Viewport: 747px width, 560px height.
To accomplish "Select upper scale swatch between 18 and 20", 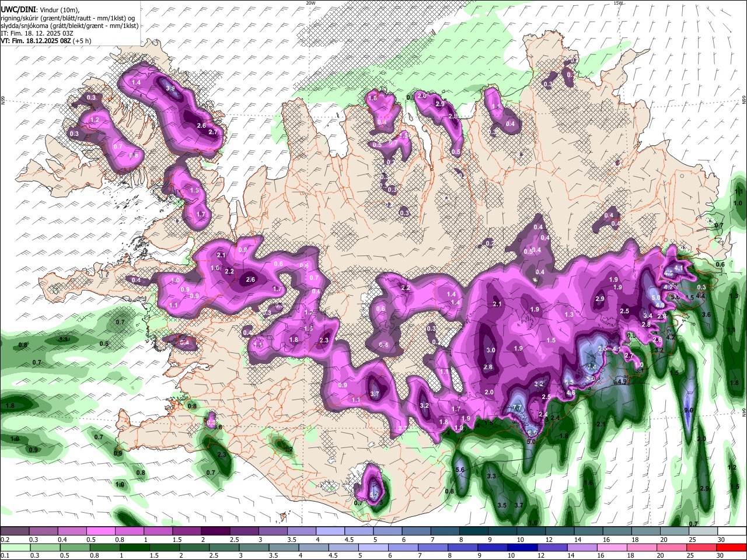I will coord(645,531).
